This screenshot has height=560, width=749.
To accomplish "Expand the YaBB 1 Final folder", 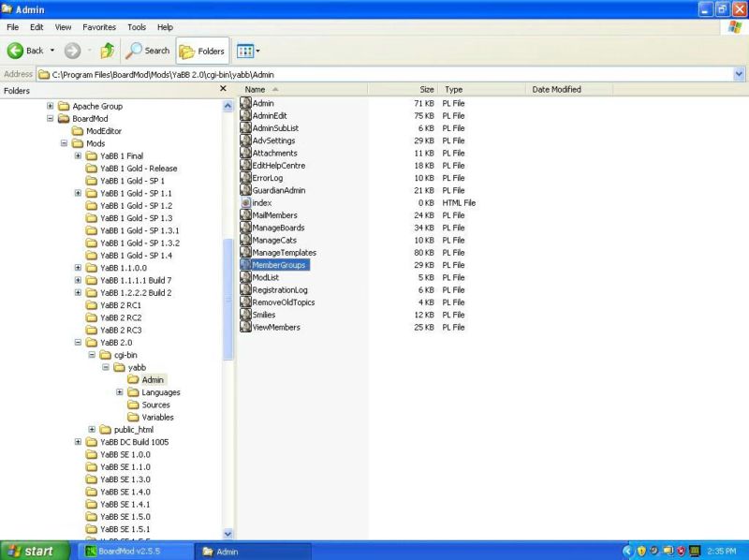I will pyautogui.click(x=78, y=155).
